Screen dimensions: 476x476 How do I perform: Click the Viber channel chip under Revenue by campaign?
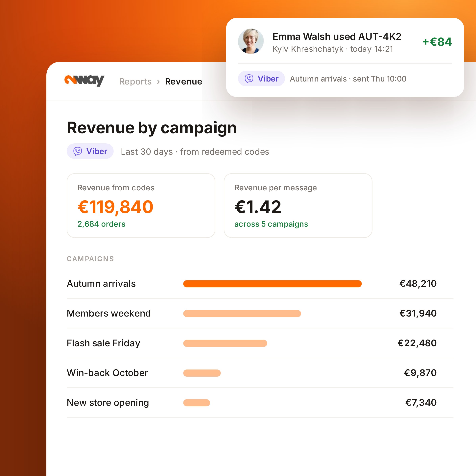click(90, 151)
